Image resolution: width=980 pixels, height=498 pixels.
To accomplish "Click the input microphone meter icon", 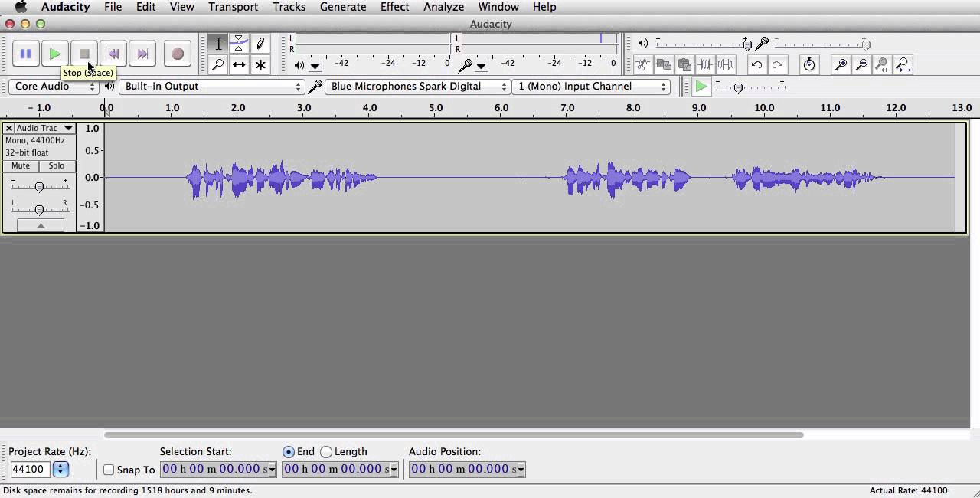I will coord(465,66).
